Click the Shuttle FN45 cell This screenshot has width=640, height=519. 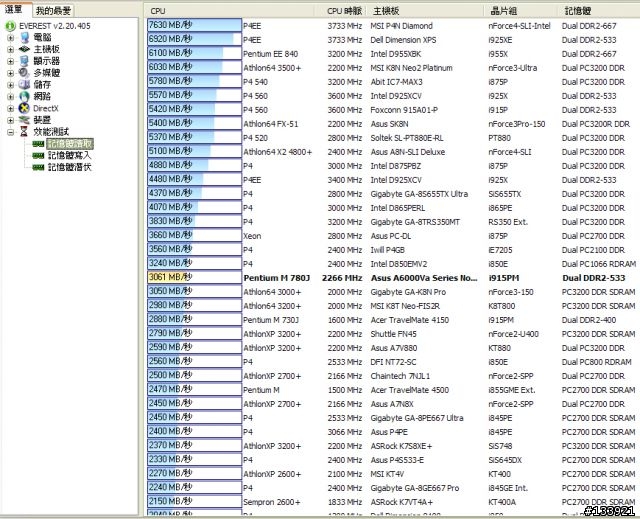(393, 334)
